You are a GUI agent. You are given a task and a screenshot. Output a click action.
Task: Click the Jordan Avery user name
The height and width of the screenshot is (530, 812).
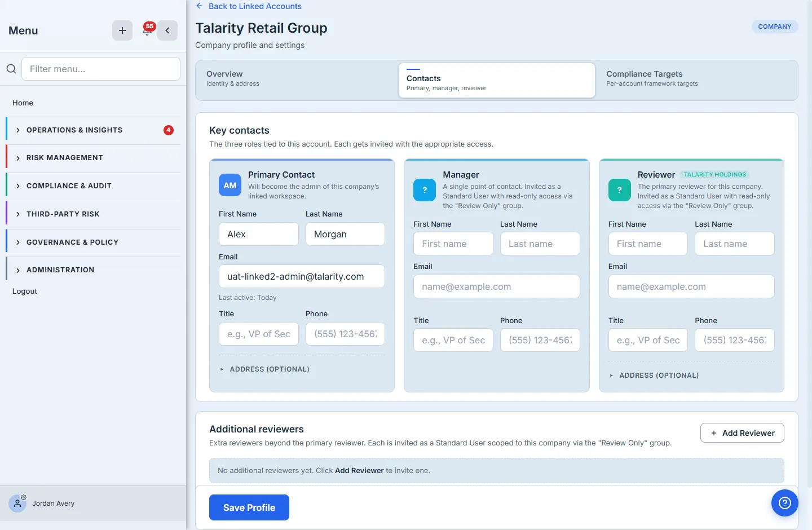coord(53,503)
